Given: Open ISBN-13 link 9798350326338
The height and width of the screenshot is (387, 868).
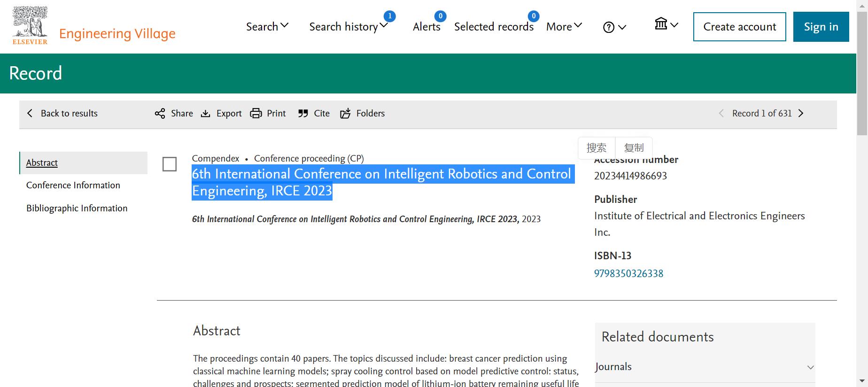Looking at the screenshot, I should coord(628,273).
